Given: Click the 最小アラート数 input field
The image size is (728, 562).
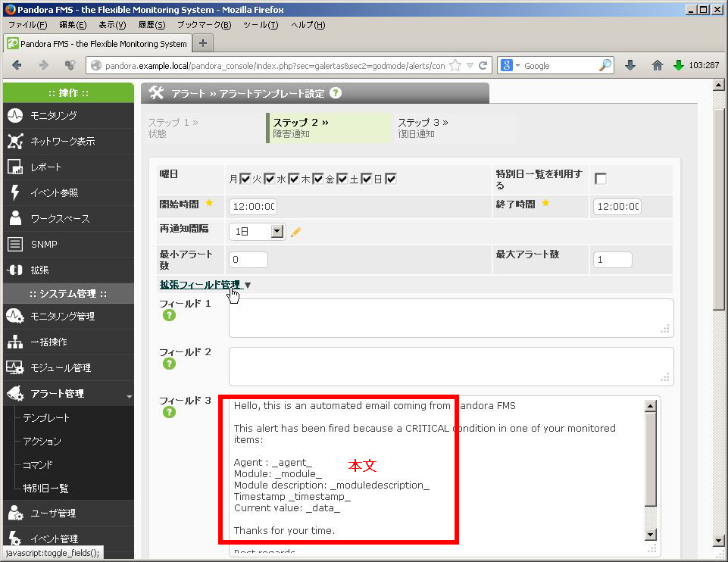Looking at the screenshot, I should coord(248,260).
